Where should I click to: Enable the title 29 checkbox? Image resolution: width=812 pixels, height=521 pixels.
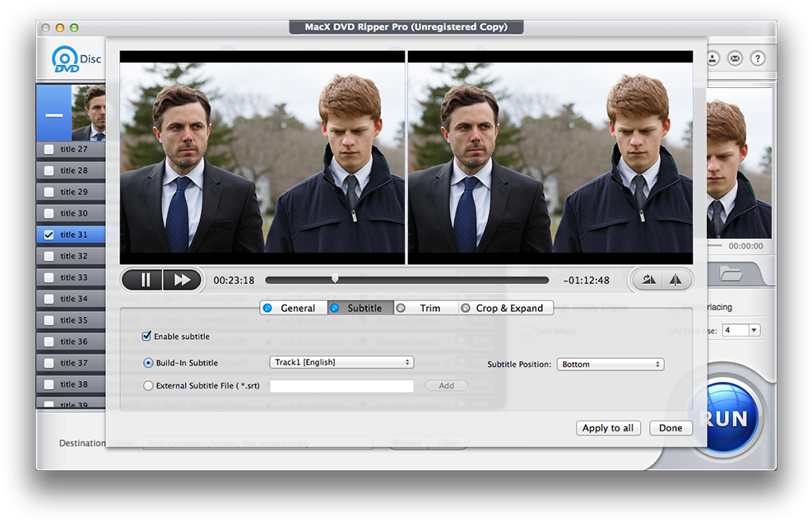pos(49,192)
